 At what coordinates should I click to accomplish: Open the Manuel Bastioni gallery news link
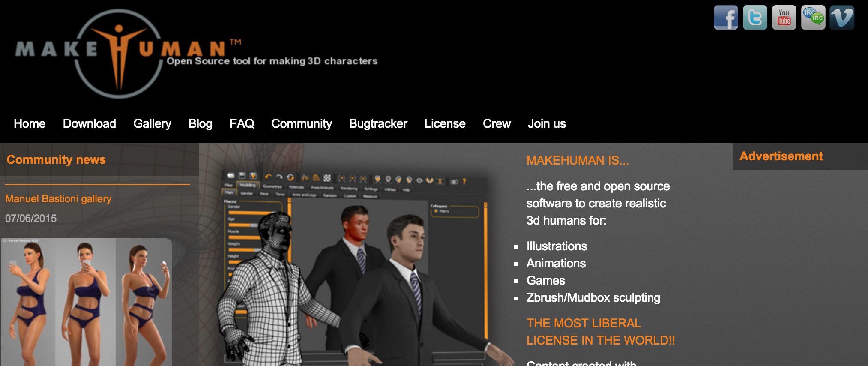tap(58, 199)
